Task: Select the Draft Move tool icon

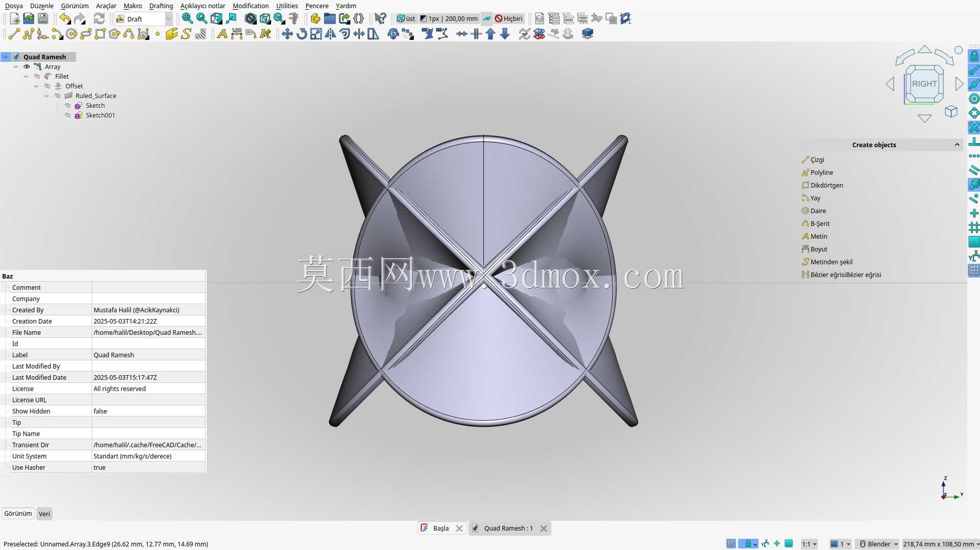Action: 287,34
